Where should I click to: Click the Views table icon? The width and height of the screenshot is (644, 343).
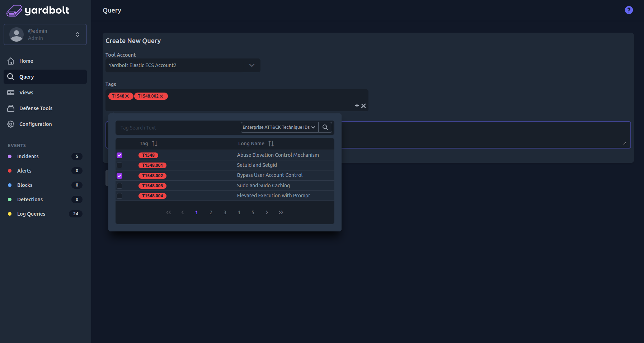(x=11, y=93)
